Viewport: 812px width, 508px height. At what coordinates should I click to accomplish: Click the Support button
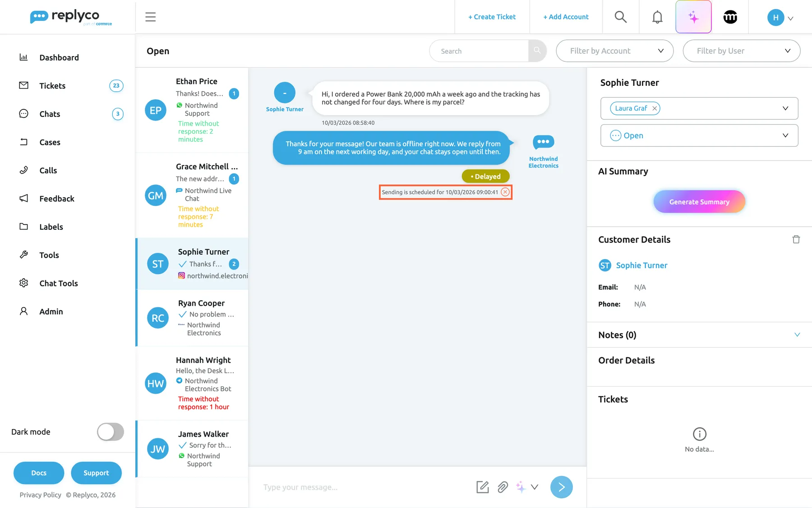click(96, 473)
